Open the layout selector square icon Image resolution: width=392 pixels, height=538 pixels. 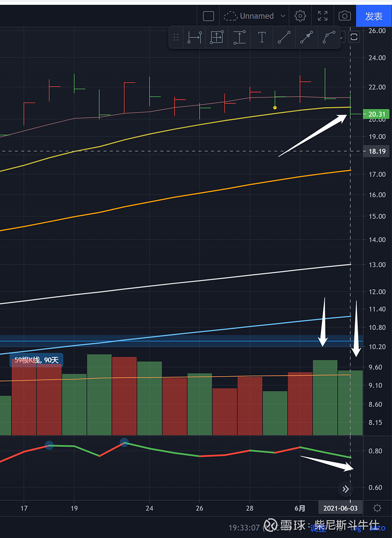pos(209,16)
